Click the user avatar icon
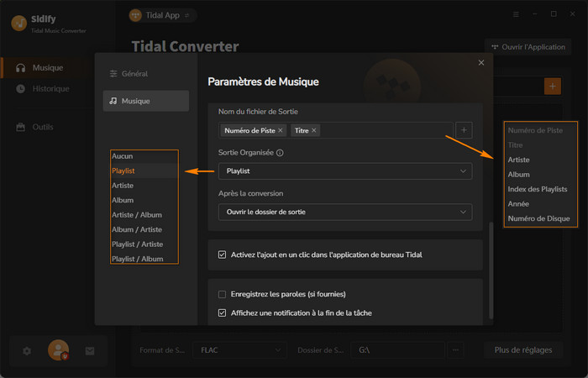The height and width of the screenshot is (378, 588). 58,349
